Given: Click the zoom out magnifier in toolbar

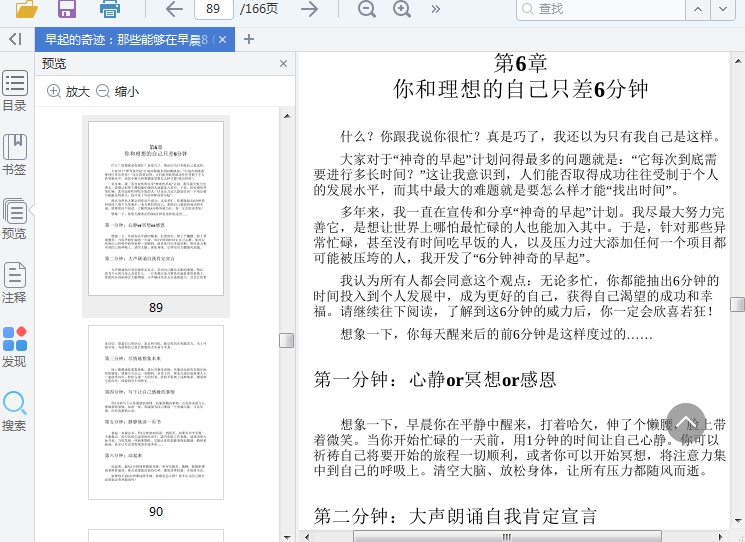Looking at the screenshot, I should [x=367, y=9].
